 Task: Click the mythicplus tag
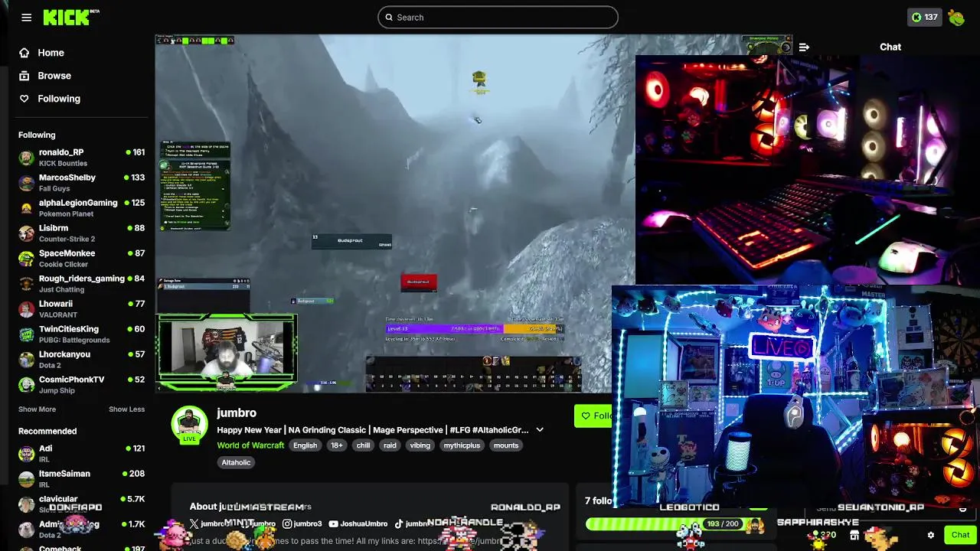462,445
